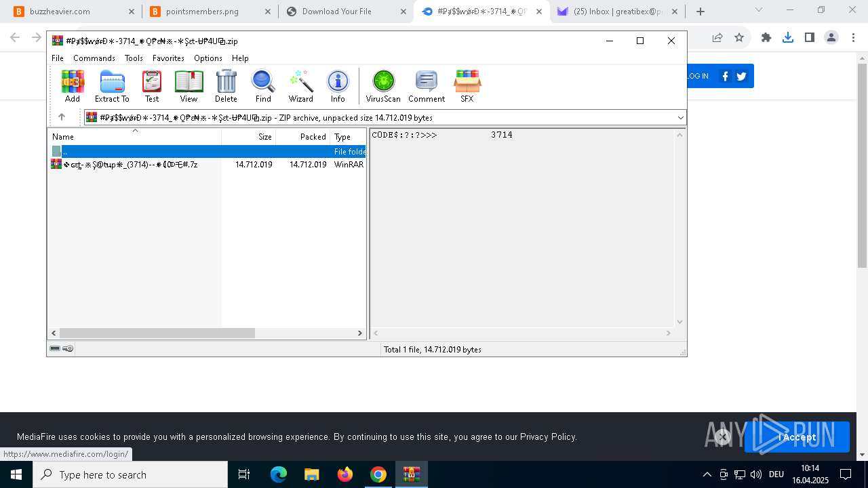This screenshot has height=488, width=868.
Task: Open MediaFire Twitter icon
Action: click(741, 77)
